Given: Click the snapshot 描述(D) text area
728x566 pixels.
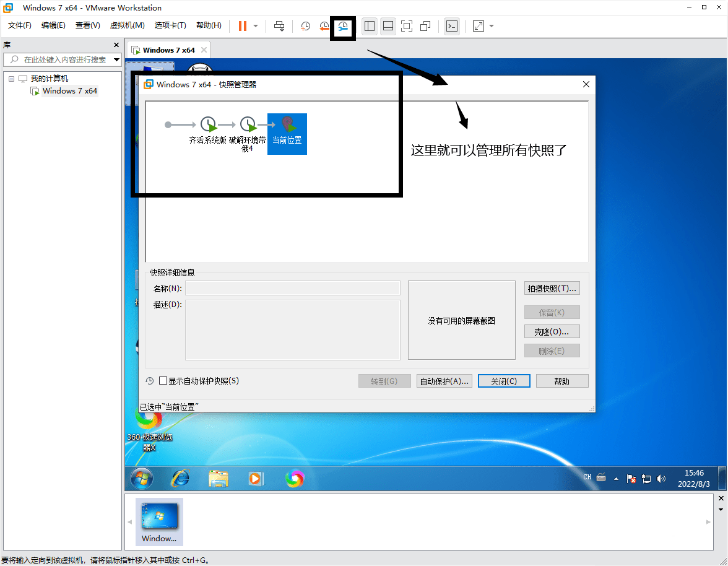Looking at the screenshot, I should pyautogui.click(x=292, y=329).
